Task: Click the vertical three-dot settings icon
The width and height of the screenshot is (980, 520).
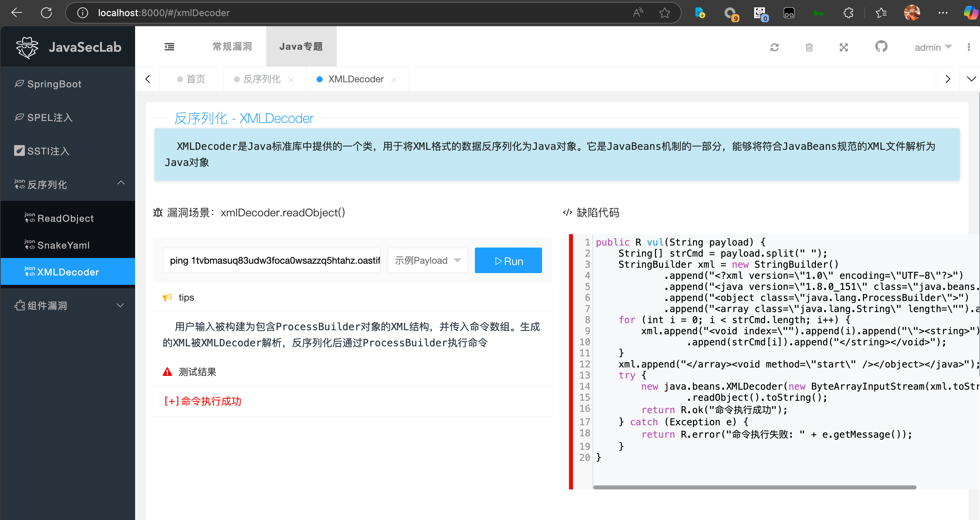Action: coord(969,47)
